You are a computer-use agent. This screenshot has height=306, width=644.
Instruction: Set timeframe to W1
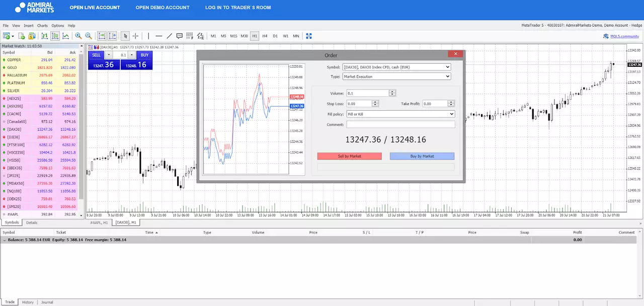click(x=285, y=36)
